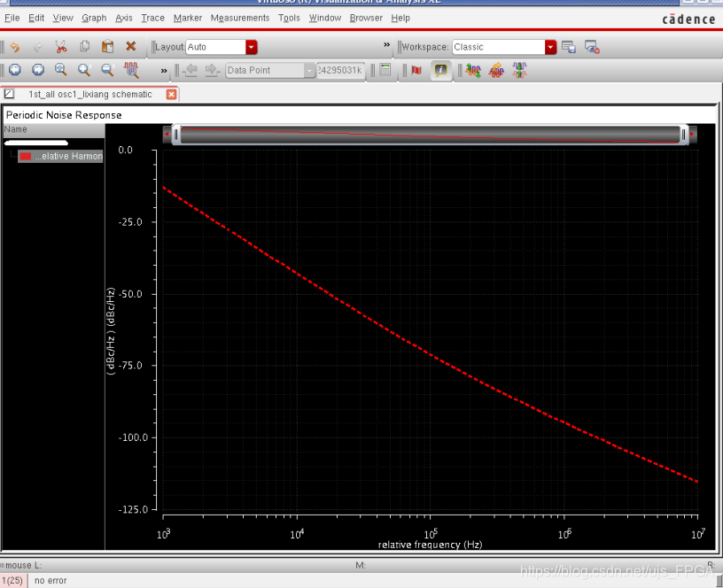The height and width of the screenshot is (588, 723).
Task: Click the Undo arrow icon
Action: [x=15, y=47]
